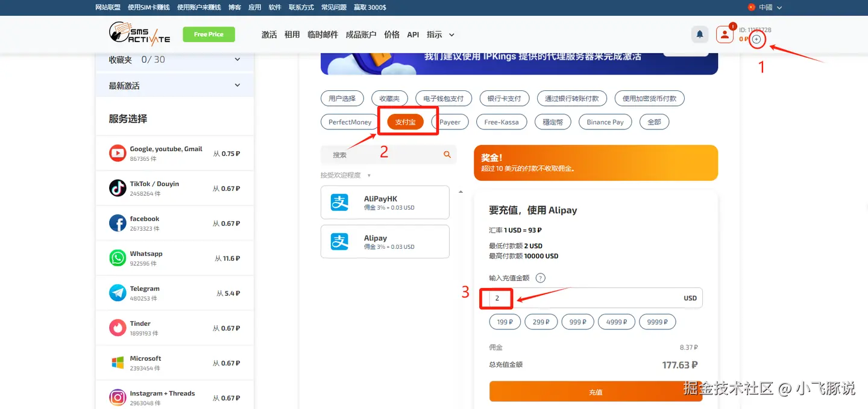Click the Telegram service icon
The image size is (868, 409).
tap(118, 293)
